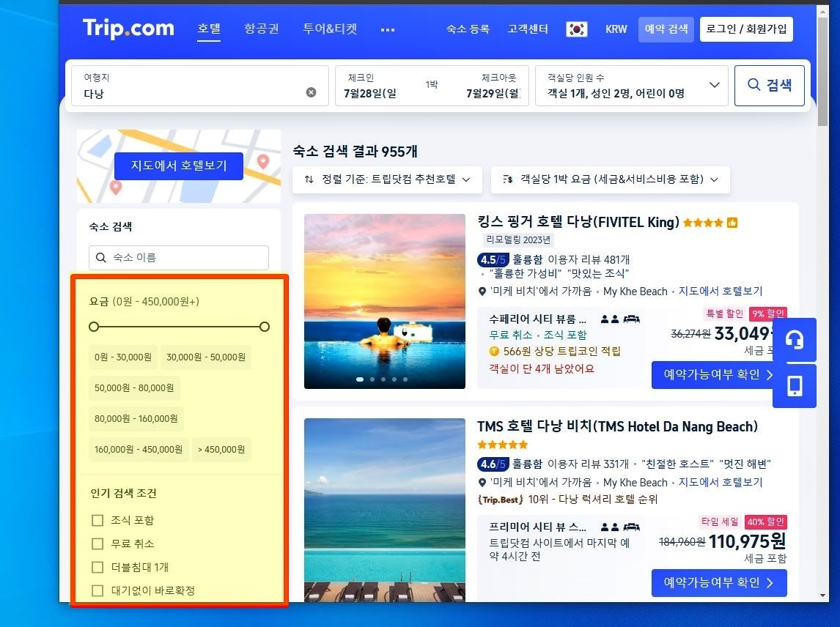Check the 더블침대 1개 filter
Viewport: 840px width, 627px height.
pos(97,567)
